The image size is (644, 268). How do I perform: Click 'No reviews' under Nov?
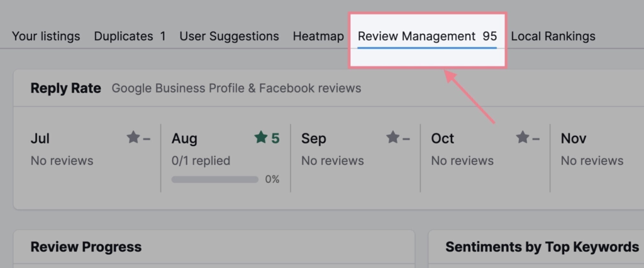(x=592, y=160)
